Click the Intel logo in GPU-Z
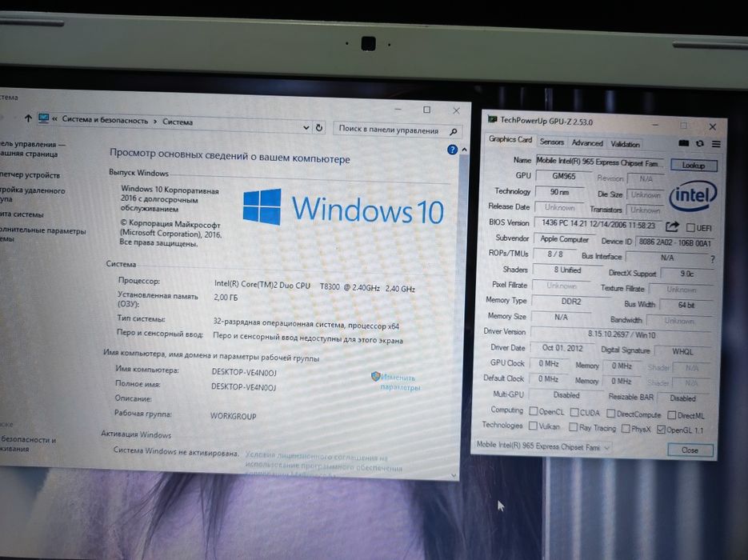 tap(693, 195)
